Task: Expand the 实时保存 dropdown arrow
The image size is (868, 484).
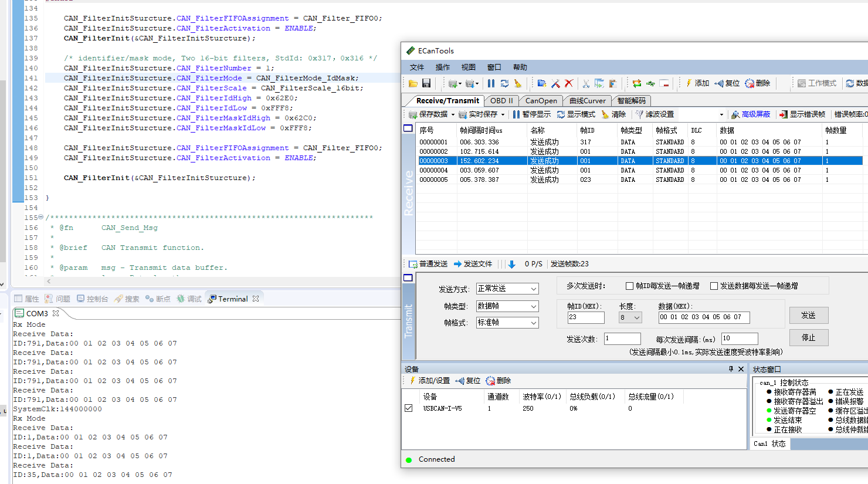Action: 503,114
